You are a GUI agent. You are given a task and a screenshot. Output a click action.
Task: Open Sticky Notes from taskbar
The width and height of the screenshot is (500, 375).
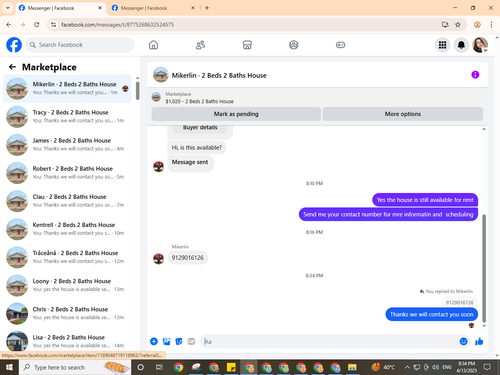click(x=231, y=367)
